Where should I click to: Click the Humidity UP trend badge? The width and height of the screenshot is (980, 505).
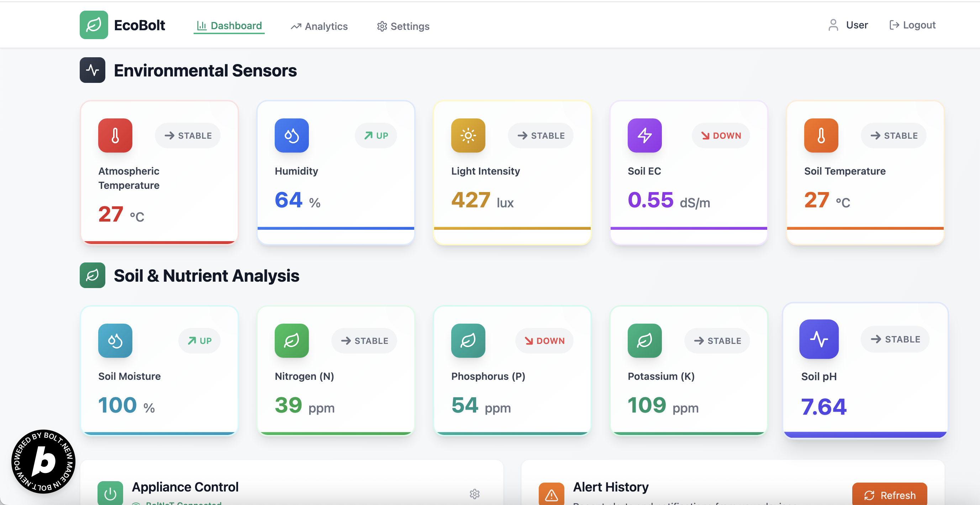point(375,135)
